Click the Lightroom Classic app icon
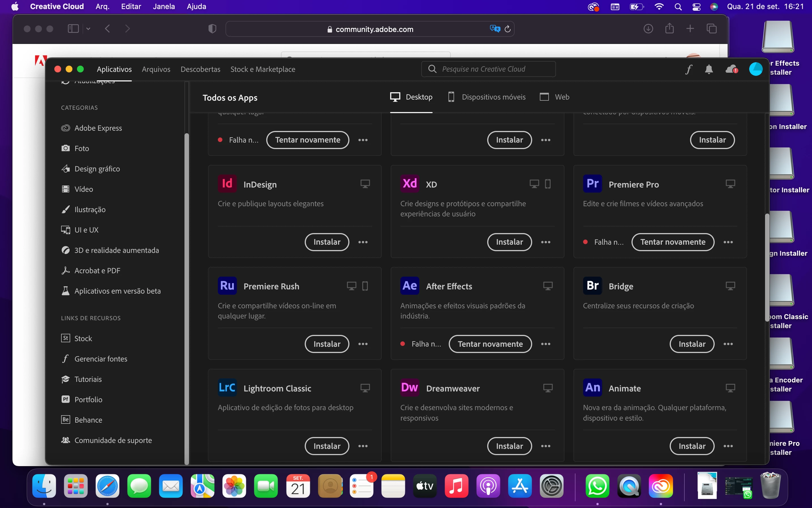The height and width of the screenshot is (508, 812). (227, 388)
